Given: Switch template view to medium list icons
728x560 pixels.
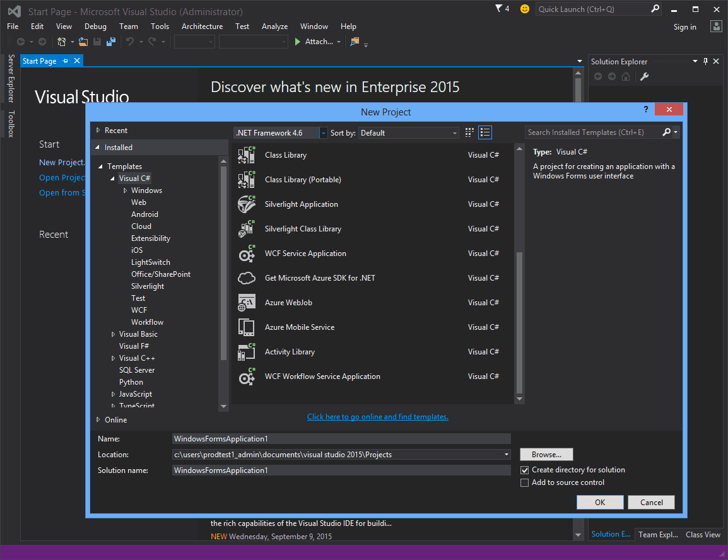Looking at the screenshot, I should point(485,132).
